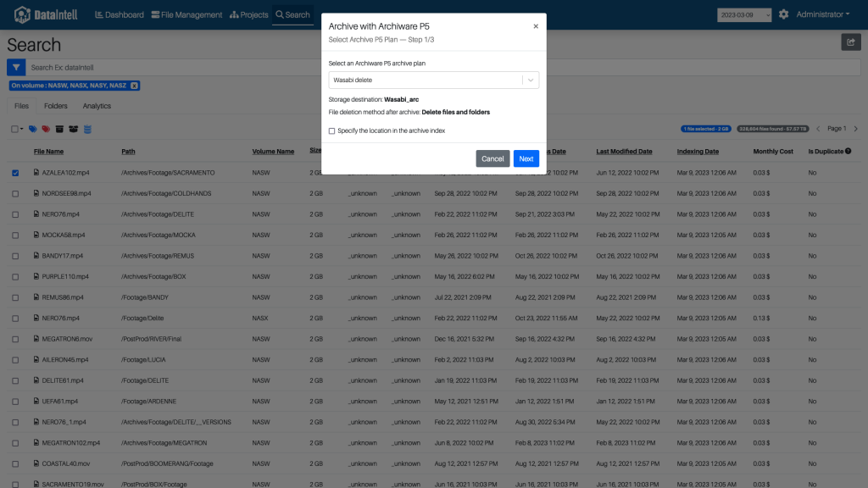The height and width of the screenshot is (488, 868).
Task: Click the blue filter funnel icon
Action: [x=16, y=68]
